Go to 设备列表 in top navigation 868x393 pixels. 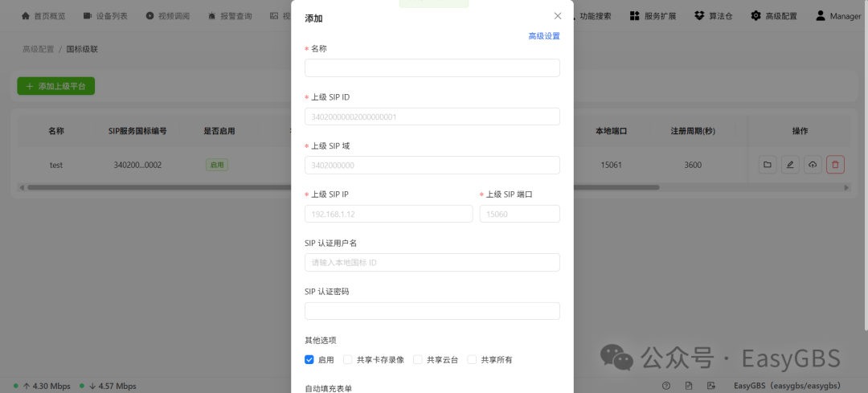coord(106,16)
